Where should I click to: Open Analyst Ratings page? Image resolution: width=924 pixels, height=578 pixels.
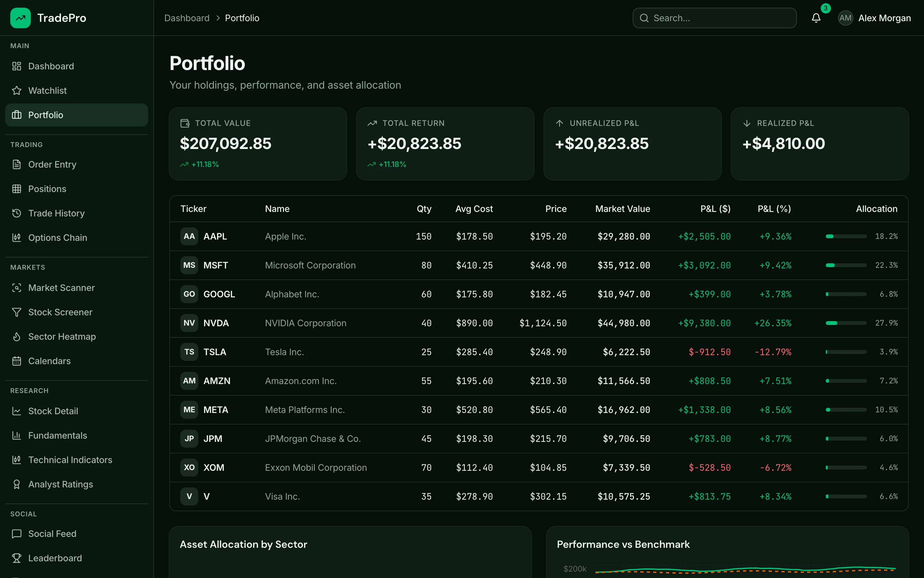click(x=76, y=484)
